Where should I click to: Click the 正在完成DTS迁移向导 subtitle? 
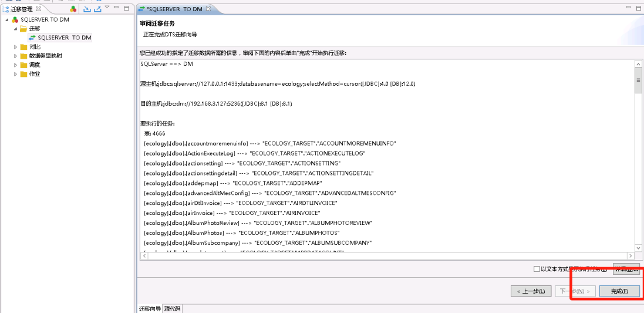tap(170, 35)
